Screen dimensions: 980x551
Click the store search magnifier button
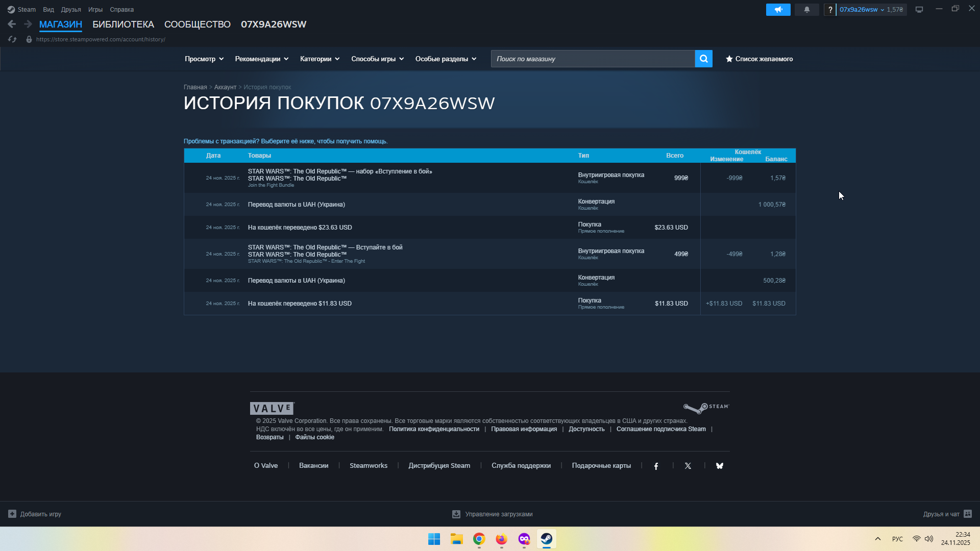pos(703,59)
